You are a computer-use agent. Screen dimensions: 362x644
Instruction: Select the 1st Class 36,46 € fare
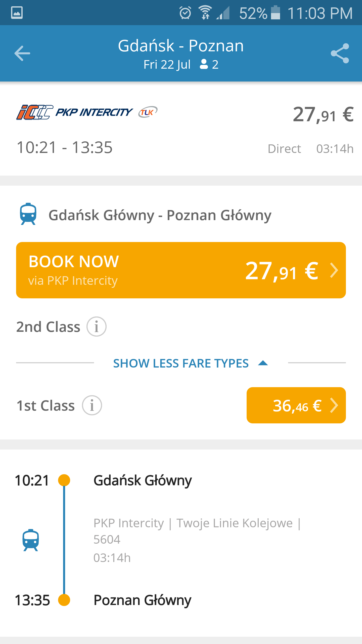tap(296, 405)
